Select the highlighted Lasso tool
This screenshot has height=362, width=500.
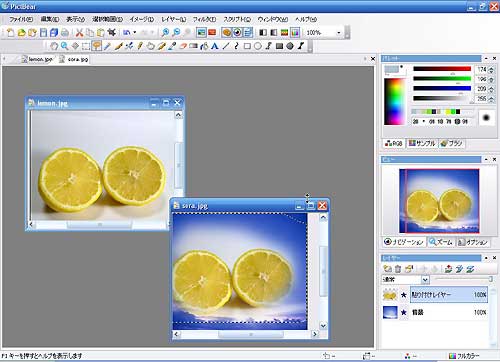click(97, 46)
